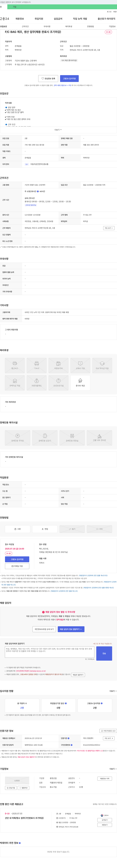Select the 교육비 지원 welfare icon
Screen dimensions: 117x868
coord(80,366)
